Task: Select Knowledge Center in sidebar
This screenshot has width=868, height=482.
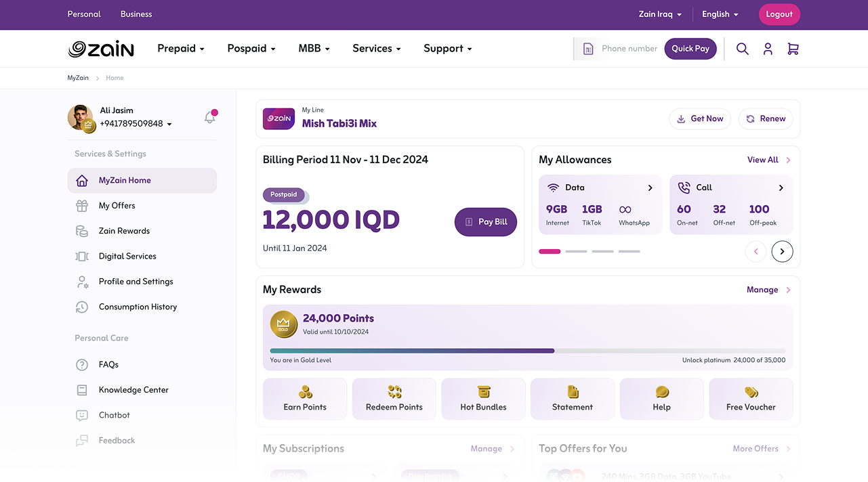Action: pyautogui.click(x=142, y=390)
